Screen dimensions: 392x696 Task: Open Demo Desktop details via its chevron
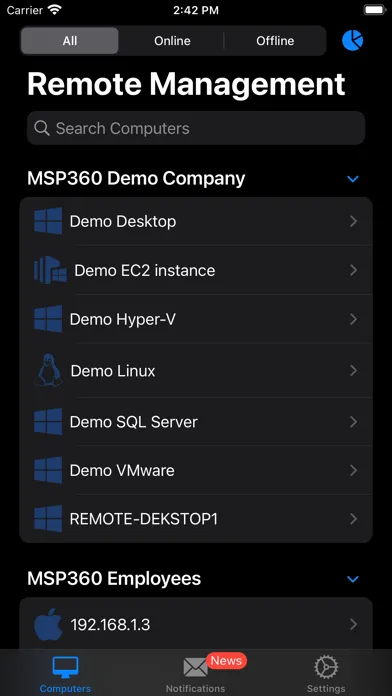(x=353, y=221)
